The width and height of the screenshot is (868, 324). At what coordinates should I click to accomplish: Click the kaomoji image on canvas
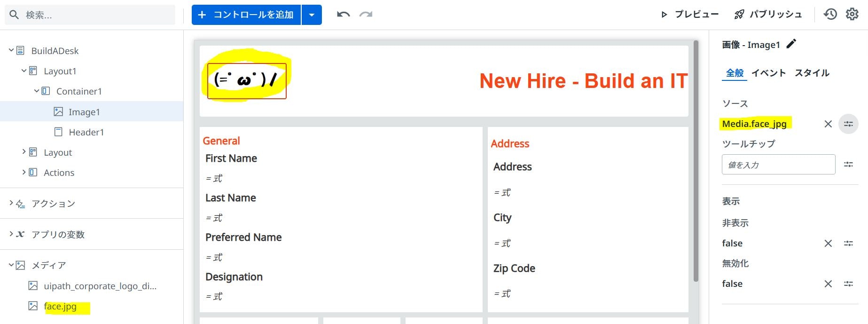pos(247,81)
